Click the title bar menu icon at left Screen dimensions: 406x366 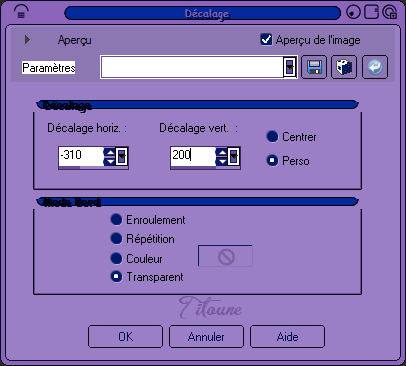21,12
